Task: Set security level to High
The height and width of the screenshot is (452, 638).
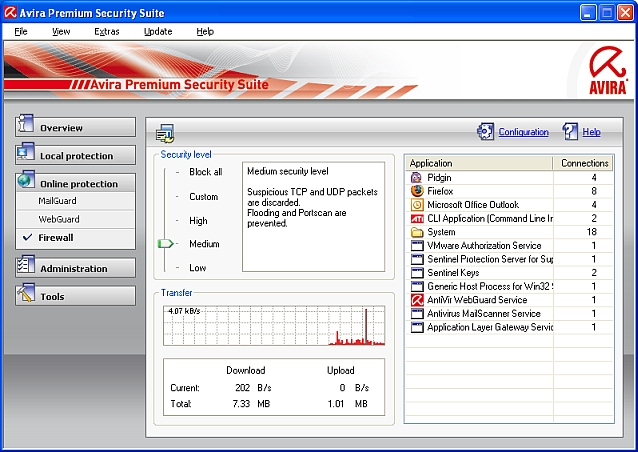Action: click(x=198, y=221)
